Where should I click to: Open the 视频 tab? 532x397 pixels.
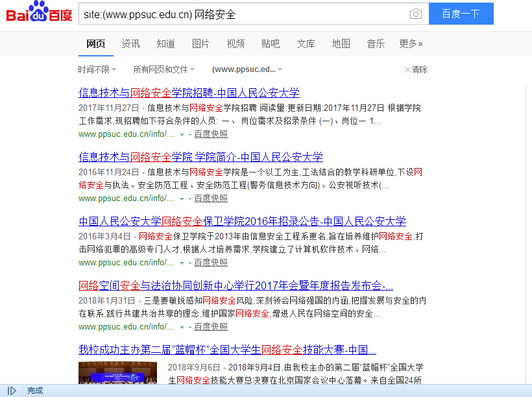click(236, 43)
